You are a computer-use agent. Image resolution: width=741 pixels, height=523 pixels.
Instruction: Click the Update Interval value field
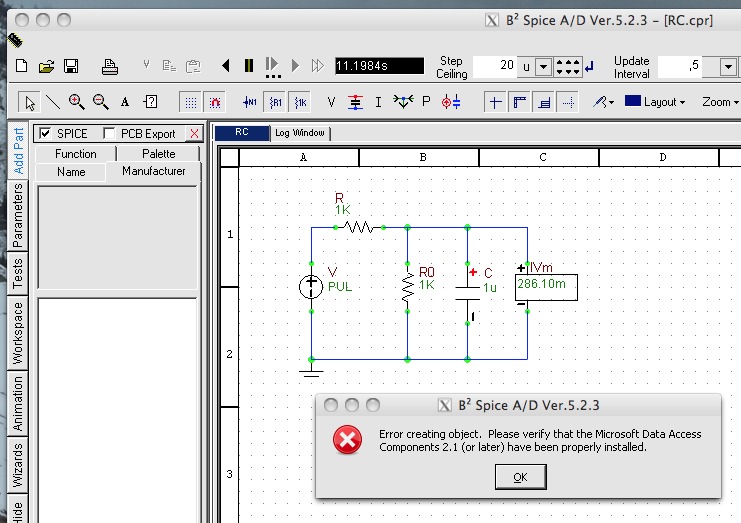click(680, 67)
